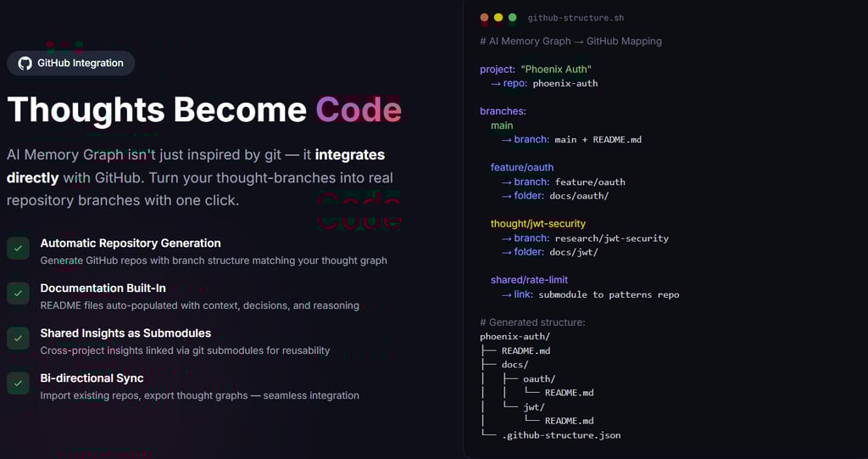868x459 pixels.
Task: Click the 'main + README.md' value
Action: tap(598, 140)
